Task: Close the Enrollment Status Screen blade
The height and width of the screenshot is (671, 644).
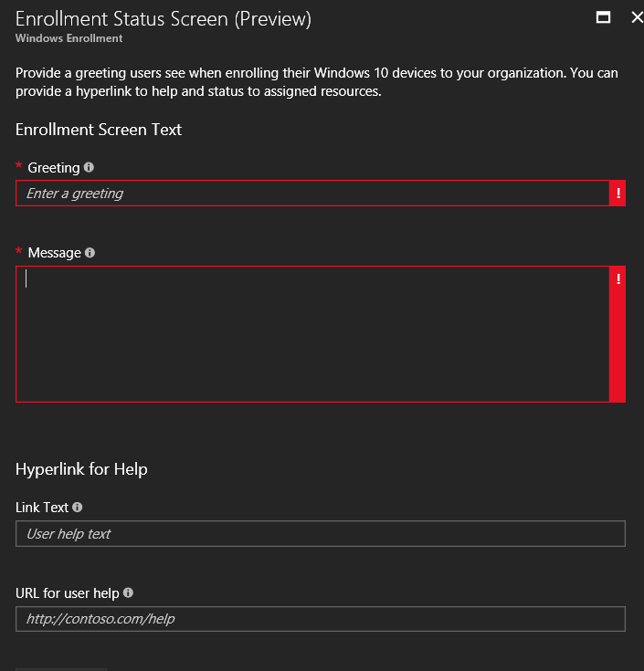Action: (x=637, y=16)
